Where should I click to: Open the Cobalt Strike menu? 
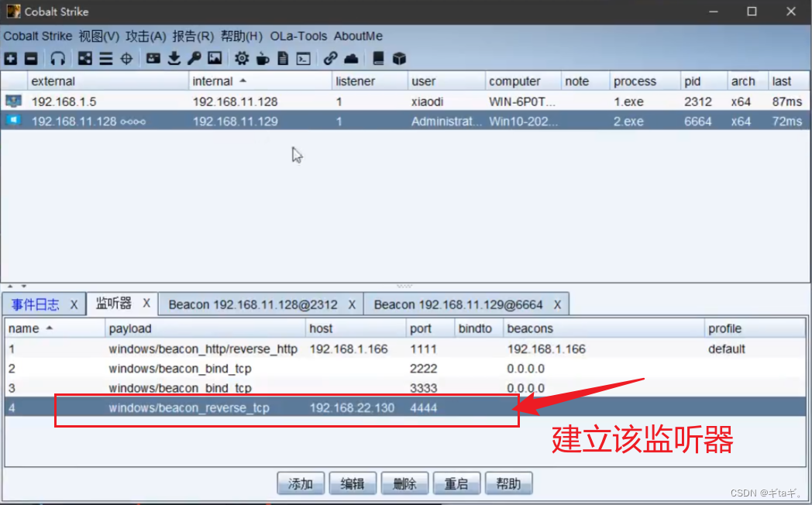coord(38,36)
